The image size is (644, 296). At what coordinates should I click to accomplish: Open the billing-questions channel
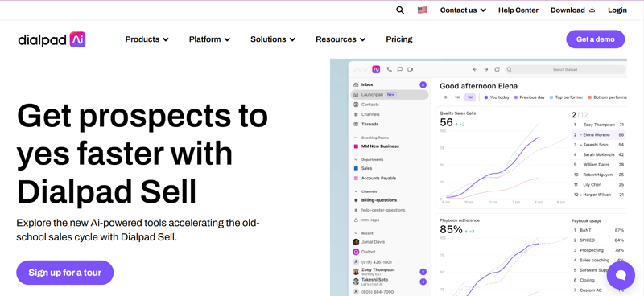(x=379, y=200)
